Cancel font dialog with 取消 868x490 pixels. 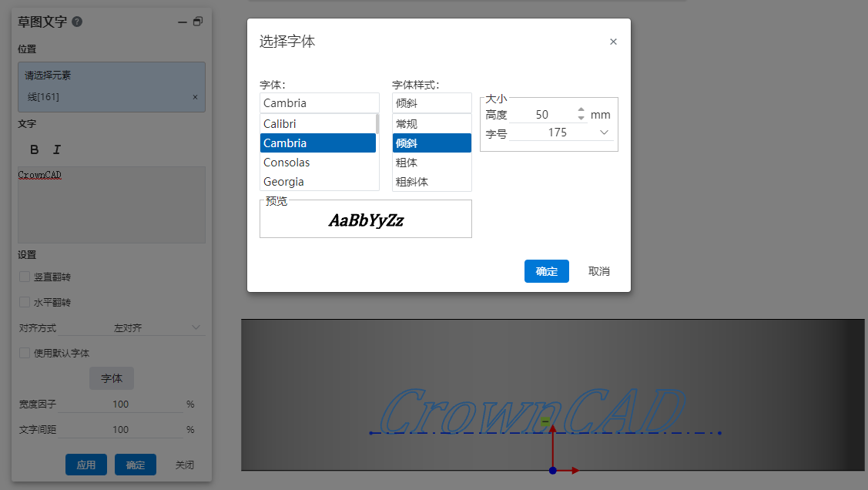[598, 271]
